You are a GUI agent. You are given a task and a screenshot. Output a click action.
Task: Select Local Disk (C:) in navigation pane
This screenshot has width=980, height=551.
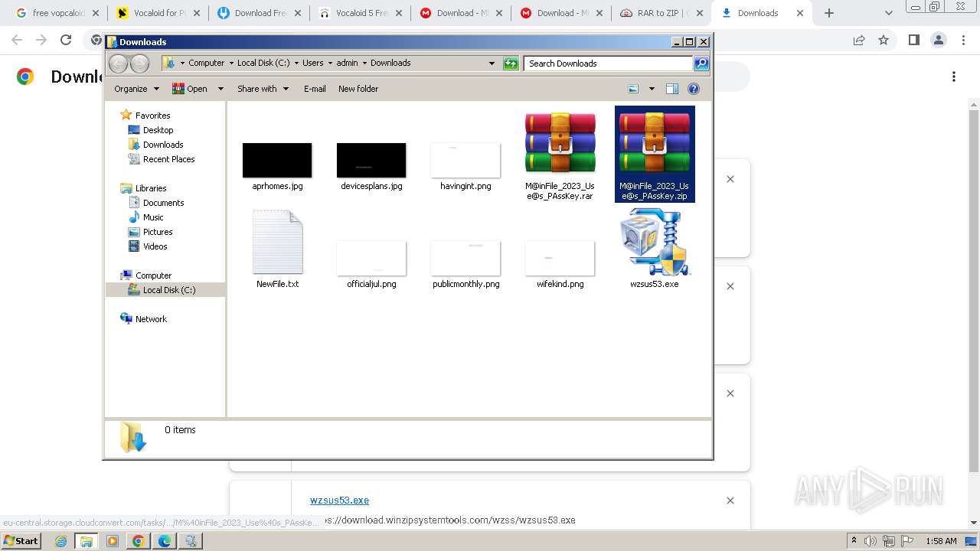coord(168,290)
